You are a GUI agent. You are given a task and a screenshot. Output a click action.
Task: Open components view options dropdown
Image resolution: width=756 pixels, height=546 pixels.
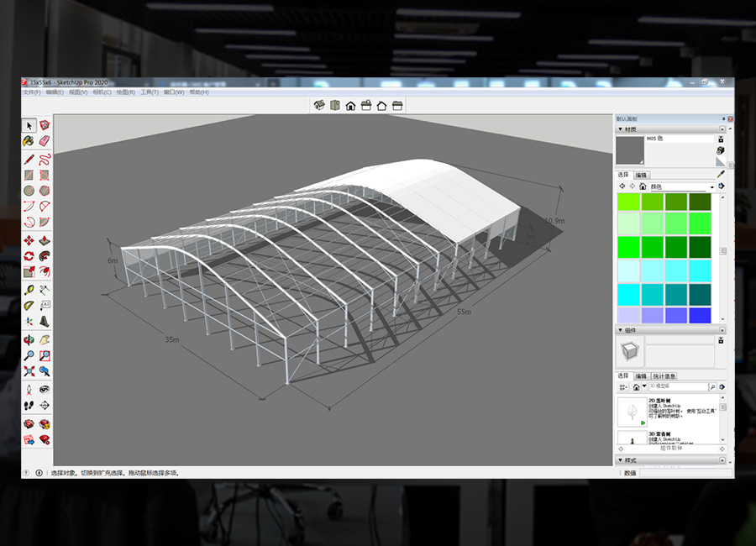[x=623, y=387]
